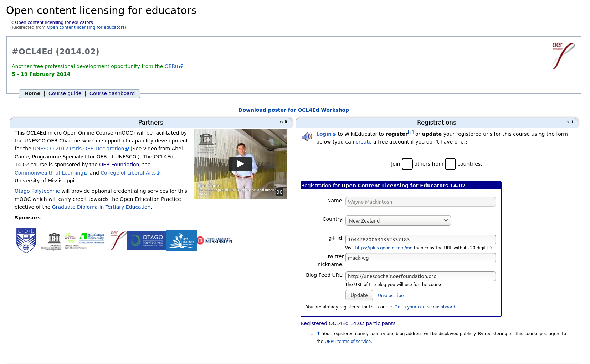This screenshot has height=364, width=590.
Task: Open the OER Foundation text link
Action: (x=119, y=165)
